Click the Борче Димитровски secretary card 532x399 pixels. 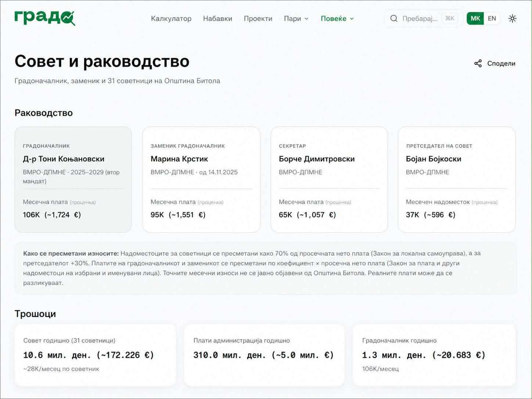(x=329, y=180)
